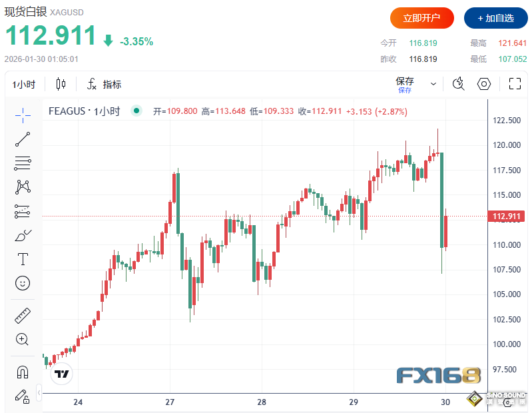
Task: Toggle lock all drawings
Action: click(x=23, y=396)
